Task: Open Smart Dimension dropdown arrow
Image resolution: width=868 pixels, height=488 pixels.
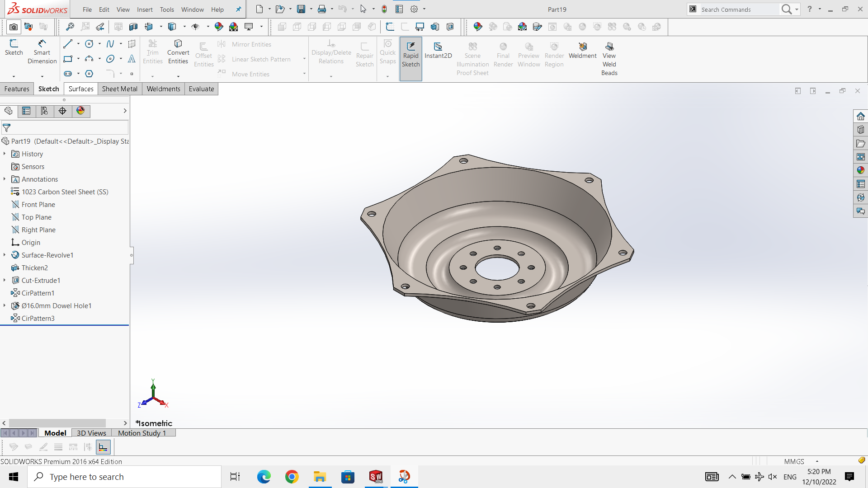Action: click(x=42, y=76)
